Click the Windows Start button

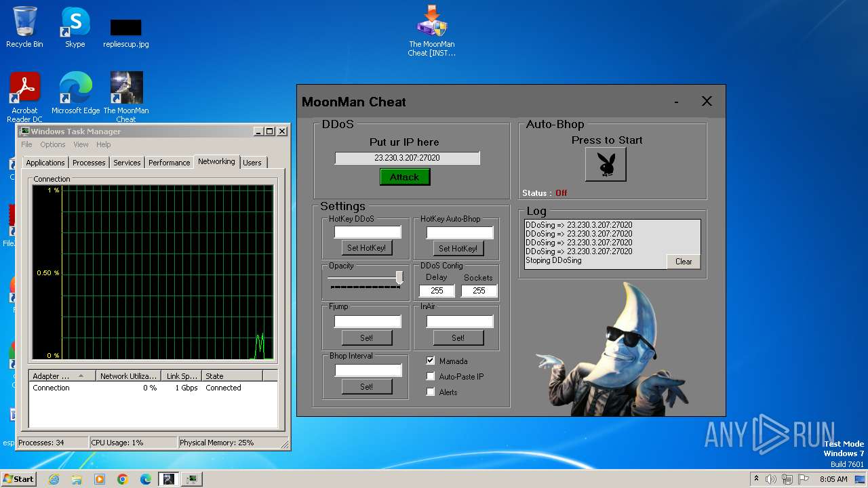pyautogui.click(x=19, y=479)
